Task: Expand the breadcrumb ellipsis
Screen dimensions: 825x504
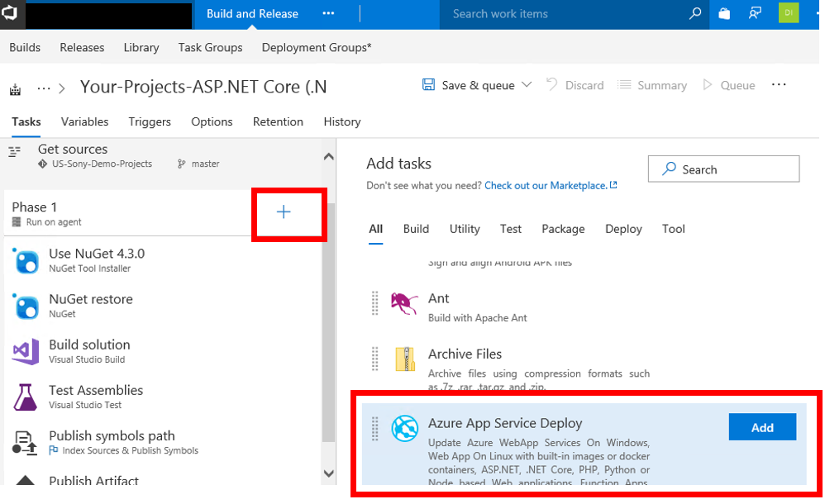Action: 44,88
